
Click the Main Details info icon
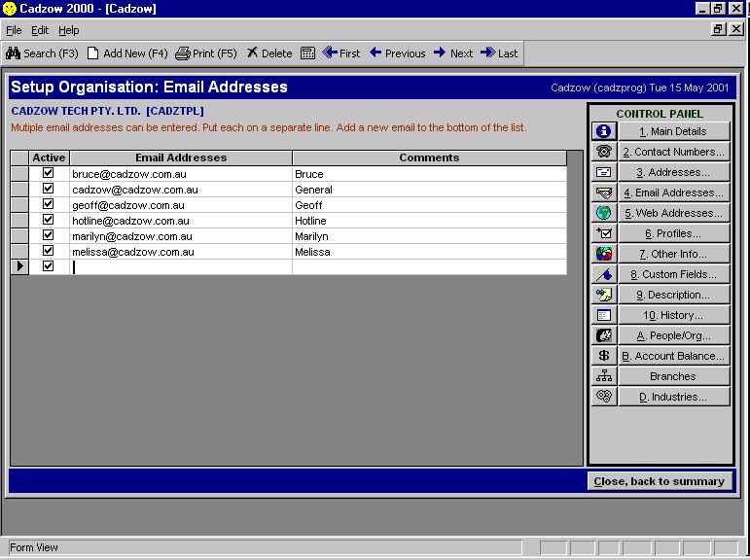(x=604, y=131)
